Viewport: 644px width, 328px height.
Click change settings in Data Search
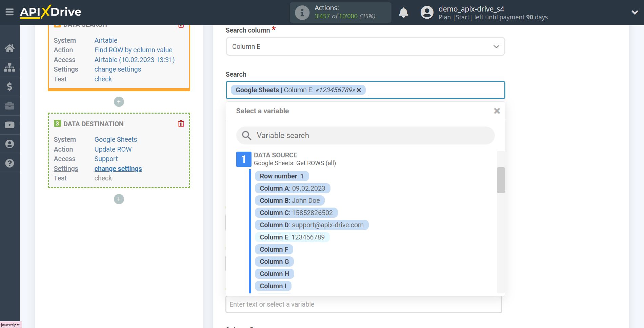[x=118, y=69]
